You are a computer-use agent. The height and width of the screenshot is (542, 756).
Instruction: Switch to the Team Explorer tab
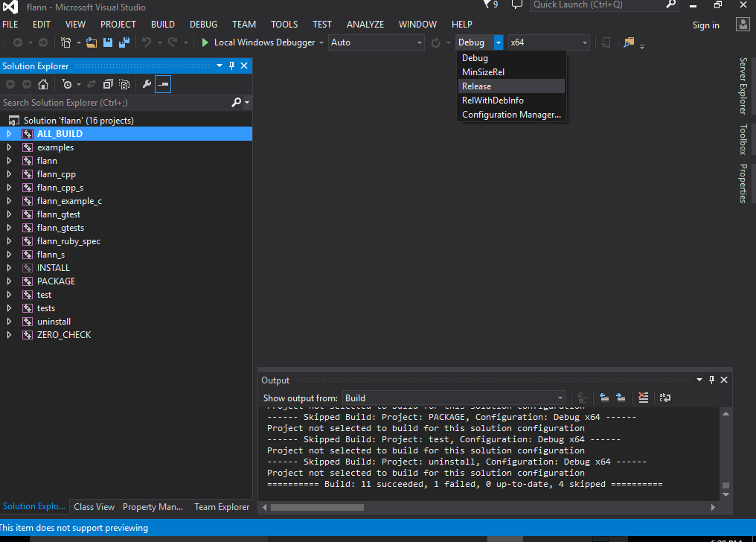point(222,507)
